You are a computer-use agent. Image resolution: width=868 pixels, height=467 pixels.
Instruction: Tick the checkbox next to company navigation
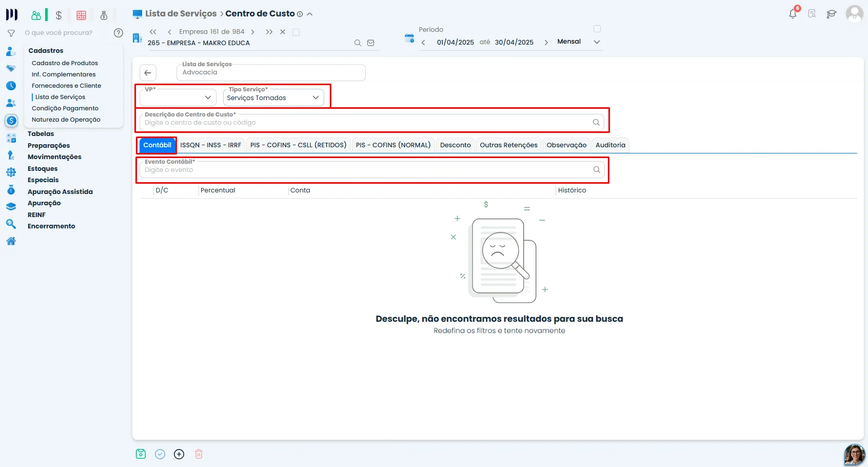point(296,32)
